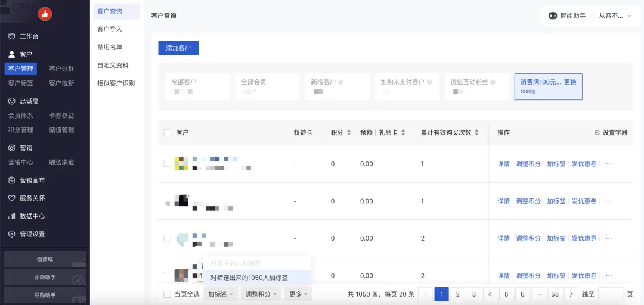Screen dimensions: 644x305
Task: Click the 数据中心 bar chart icon
Action: 11,216
